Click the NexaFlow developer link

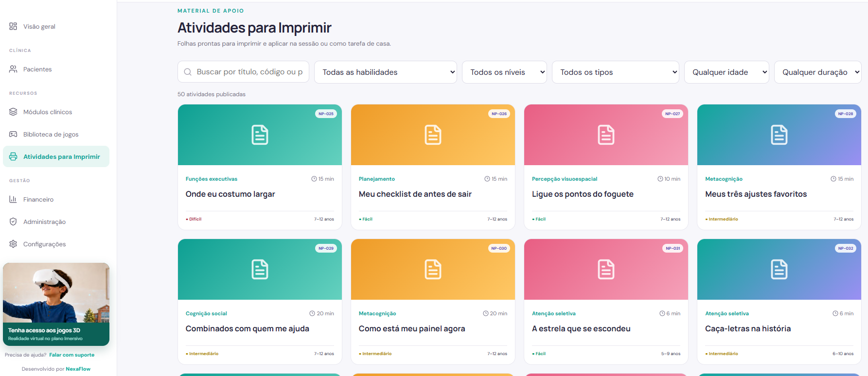[x=78, y=369]
